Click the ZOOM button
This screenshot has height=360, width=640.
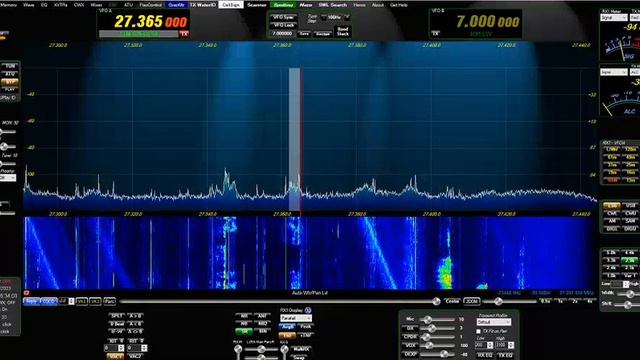coord(471,301)
